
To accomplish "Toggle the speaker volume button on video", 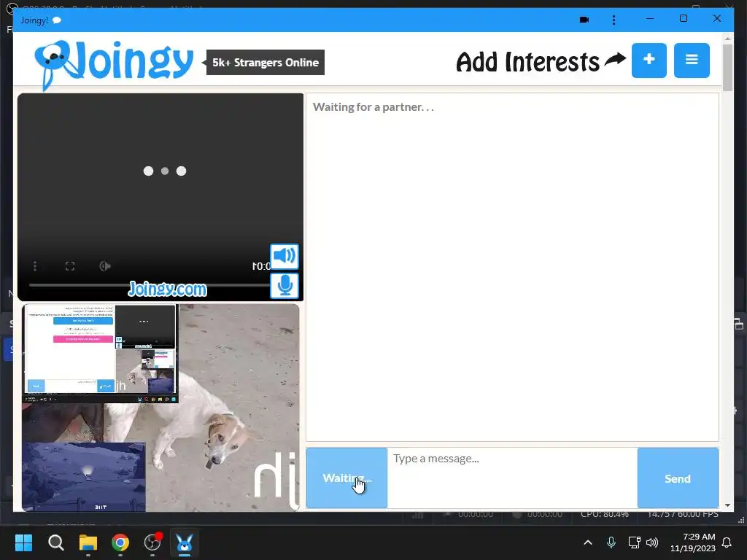I will click(x=285, y=256).
